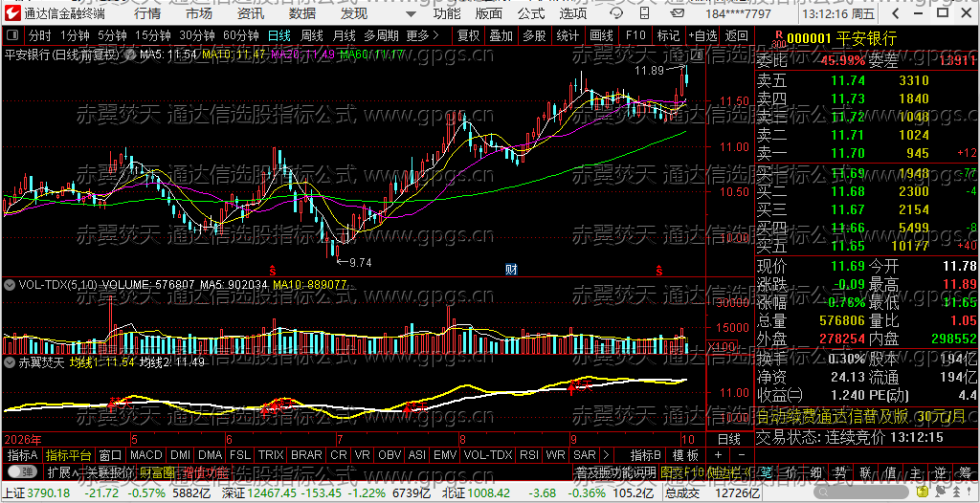Collapse the VOL-TDX indicator panel arrow

click(x=10, y=285)
